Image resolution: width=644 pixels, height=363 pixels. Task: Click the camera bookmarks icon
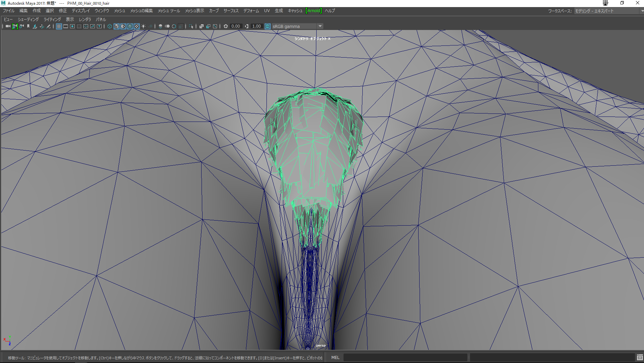tap(28, 26)
